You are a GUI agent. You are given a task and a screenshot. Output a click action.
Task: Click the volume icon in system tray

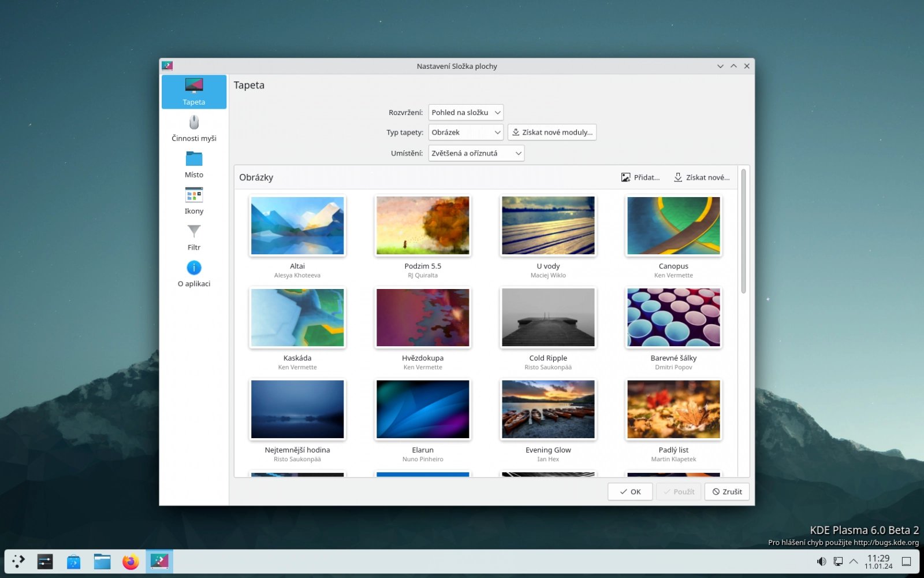(821, 561)
